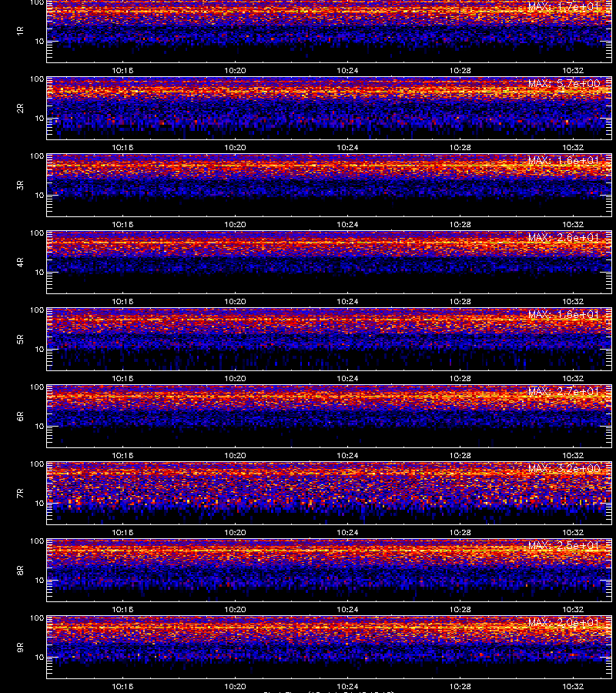The height and width of the screenshot is (693, 616).
Task: Click the 1R panel axis label
Action: tap(20, 31)
